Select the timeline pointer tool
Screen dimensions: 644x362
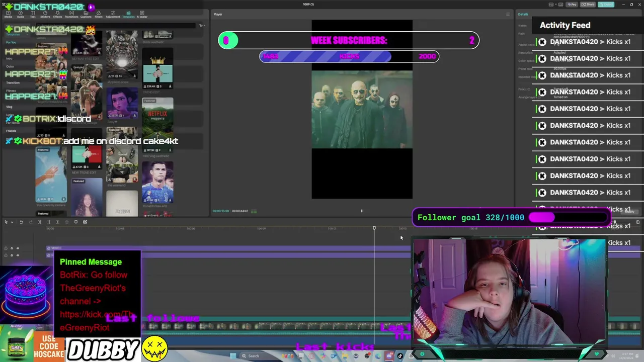[x=6, y=222]
